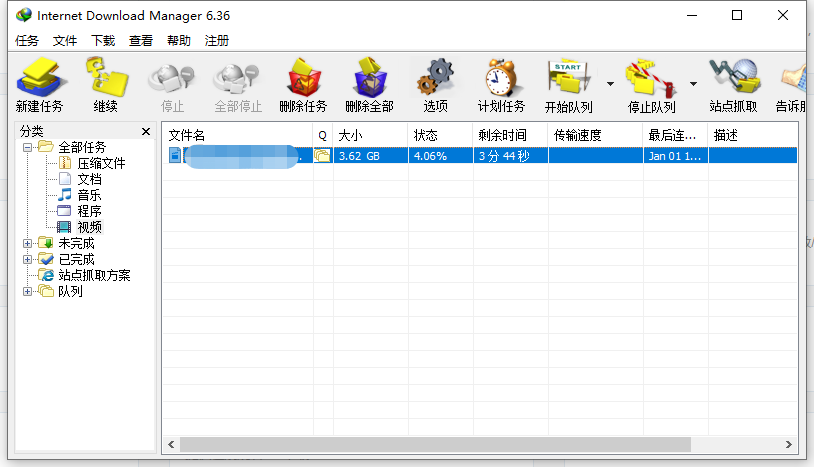Click the horizontal scrollbar right arrow
814x467 pixels.
789,445
